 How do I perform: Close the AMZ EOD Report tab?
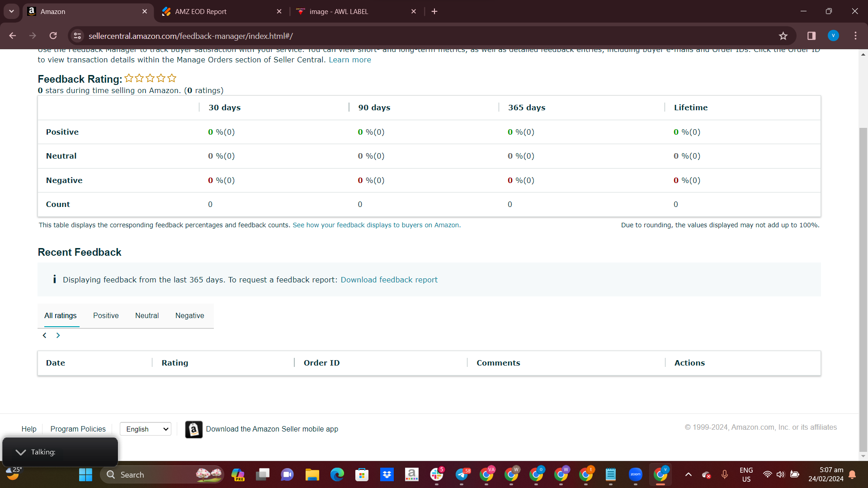pos(279,11)
